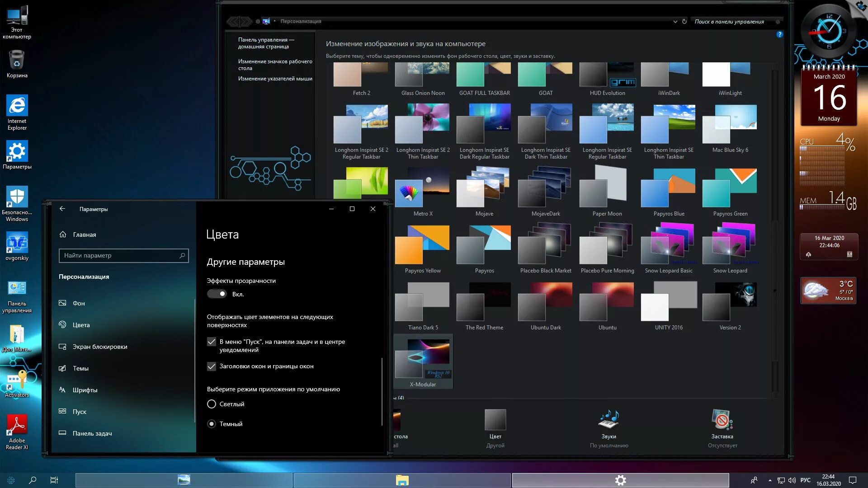Open the Корзина recycle bin icon
The width and height of the screenshot is (868, 488).
pos(17,61)
